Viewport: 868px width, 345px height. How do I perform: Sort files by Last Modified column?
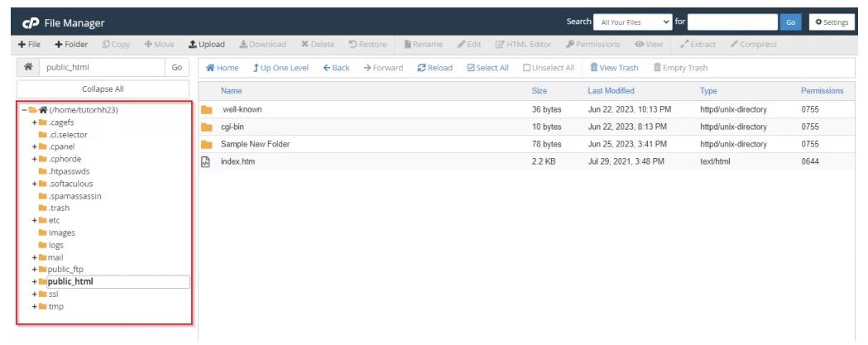pos(611,91)
